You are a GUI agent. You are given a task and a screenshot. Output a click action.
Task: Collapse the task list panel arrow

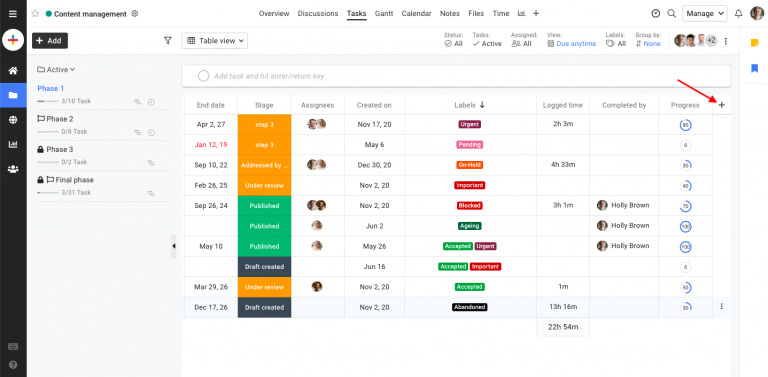tap(174, 246)
